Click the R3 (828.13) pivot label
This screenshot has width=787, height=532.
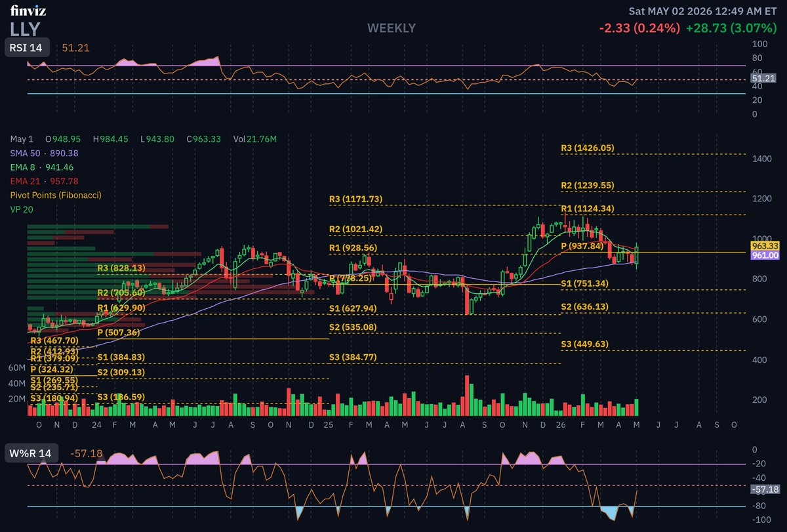[121, 268]
